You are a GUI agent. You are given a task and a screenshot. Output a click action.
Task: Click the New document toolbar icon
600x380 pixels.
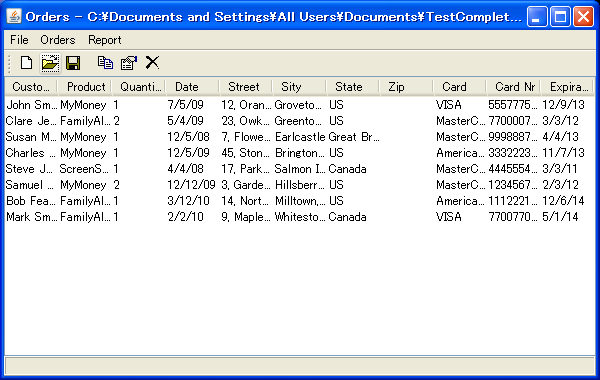tap(26, 63)
